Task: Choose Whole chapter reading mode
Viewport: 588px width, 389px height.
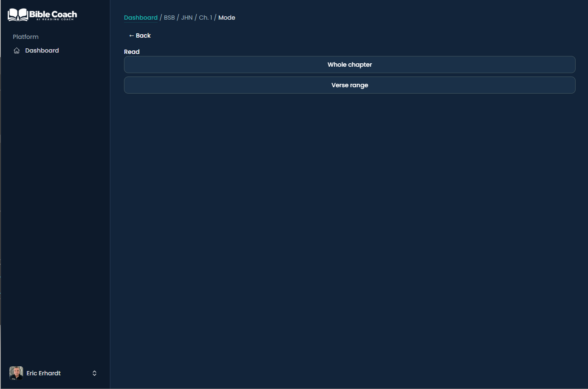Action: [x=349, y=65]
